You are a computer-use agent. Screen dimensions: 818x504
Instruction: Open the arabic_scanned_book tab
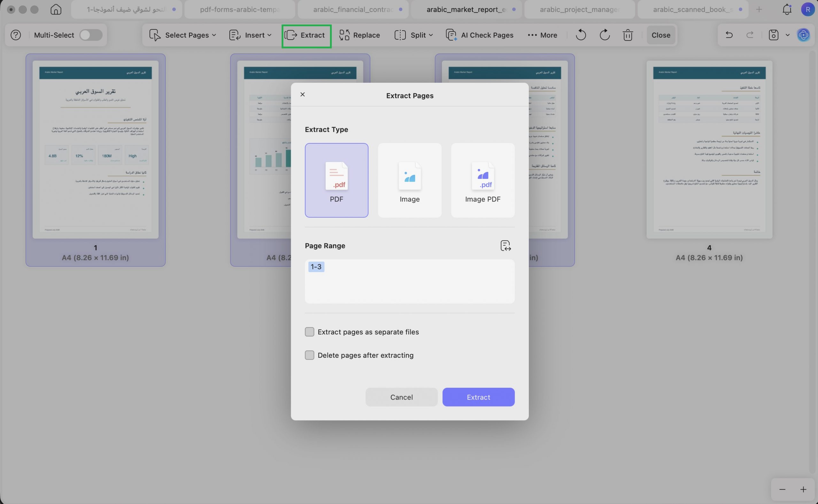click(x=693, y=9)
